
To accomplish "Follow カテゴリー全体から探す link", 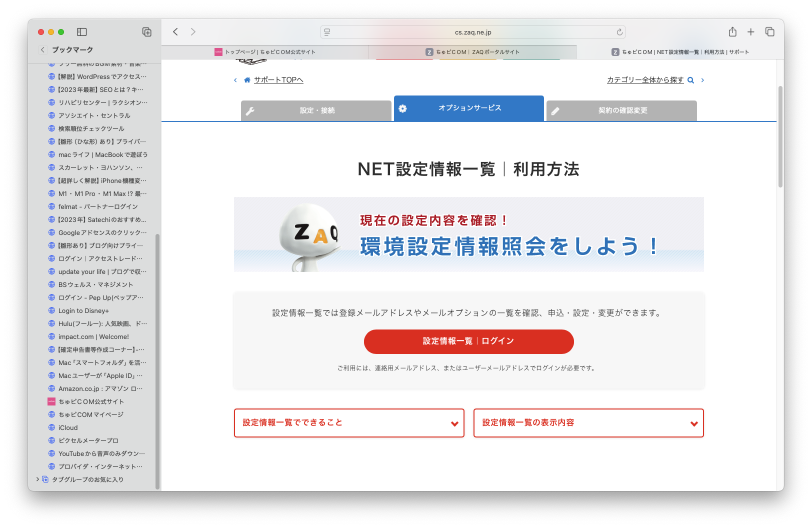I will (x=645, y=80).
